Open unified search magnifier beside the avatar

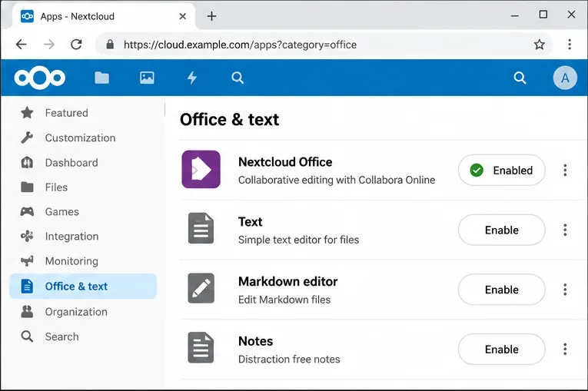520,78
